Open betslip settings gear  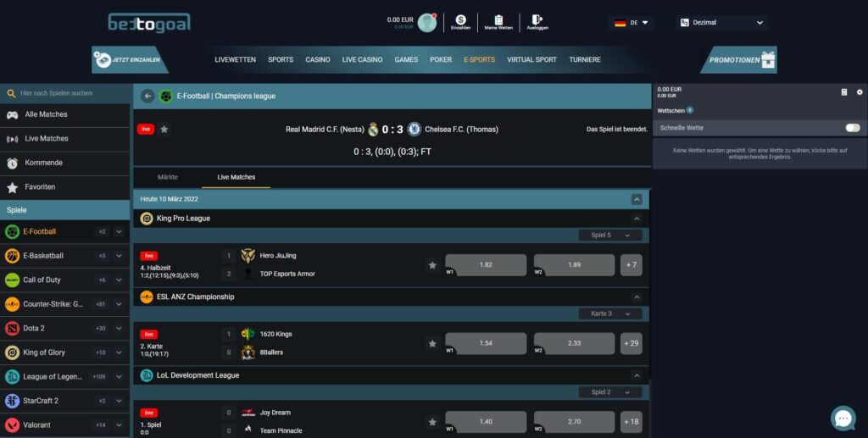[860, 92]
